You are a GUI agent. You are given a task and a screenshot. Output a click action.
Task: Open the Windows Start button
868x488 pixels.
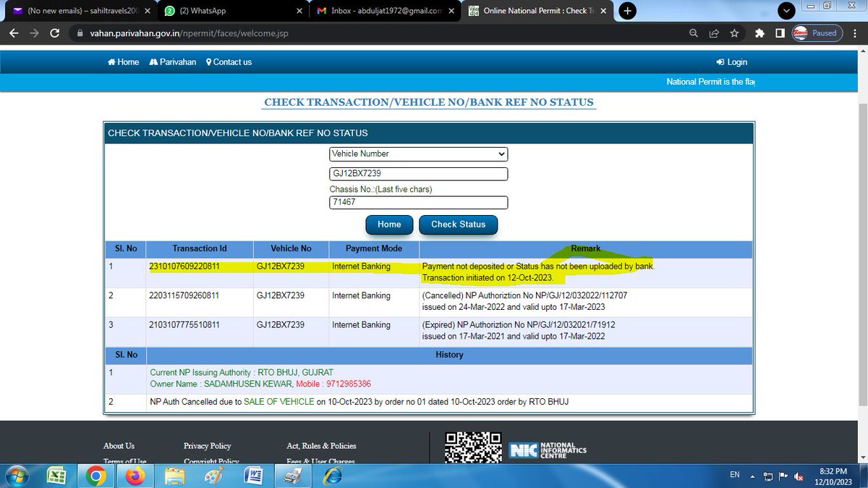16,475
